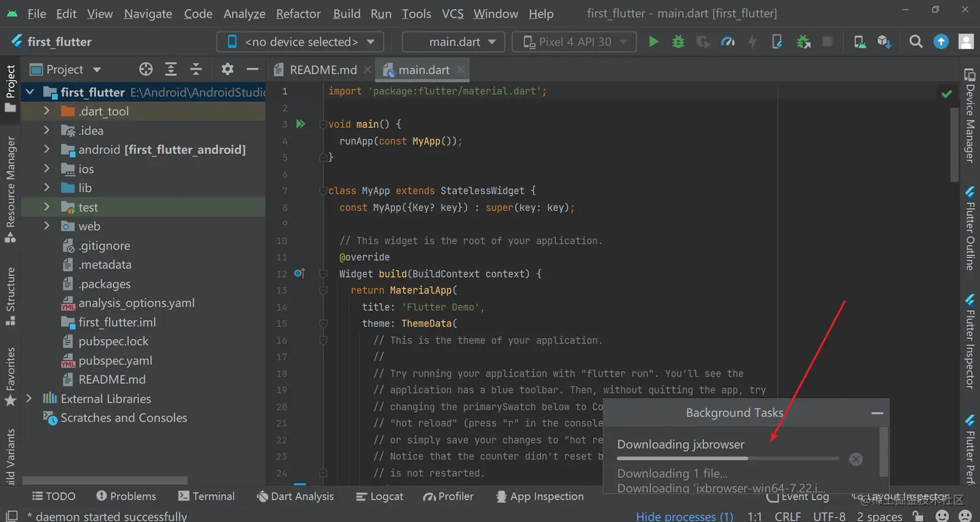Run the app with the green play icon

tap(653, 42)
